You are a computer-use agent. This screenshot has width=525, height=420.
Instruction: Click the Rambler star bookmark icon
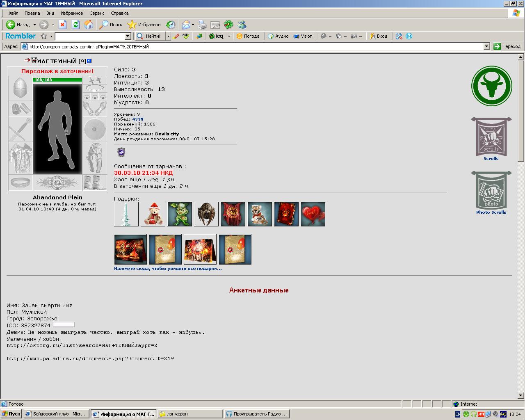(x=44, y=36)
